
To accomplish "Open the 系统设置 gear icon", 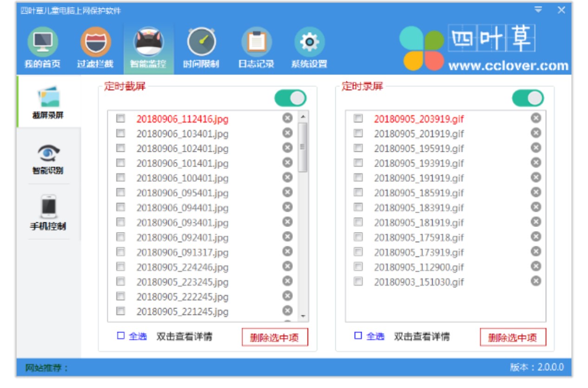I will pyautogui.click(x=309, y=43).
